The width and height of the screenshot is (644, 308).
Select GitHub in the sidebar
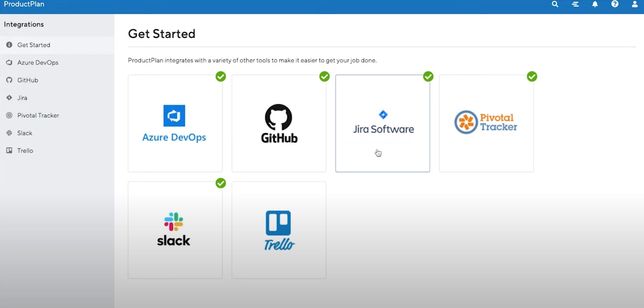point(57,80)
